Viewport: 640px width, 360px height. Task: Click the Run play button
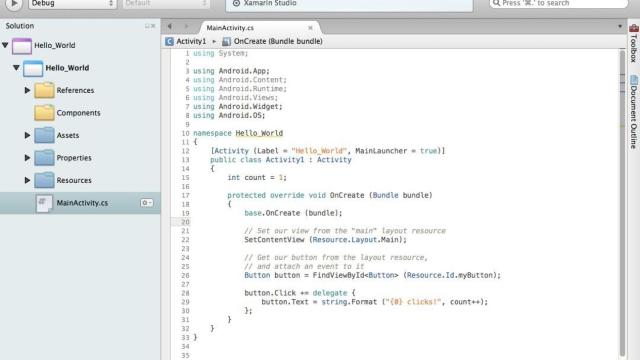pos(13,3)
